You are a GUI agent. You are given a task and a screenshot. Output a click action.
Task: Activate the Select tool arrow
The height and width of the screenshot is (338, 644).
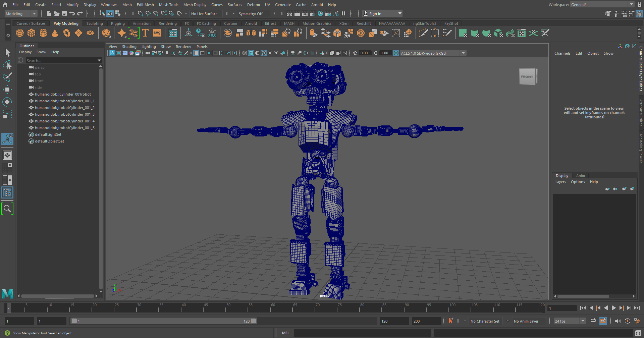click(7, 53)
